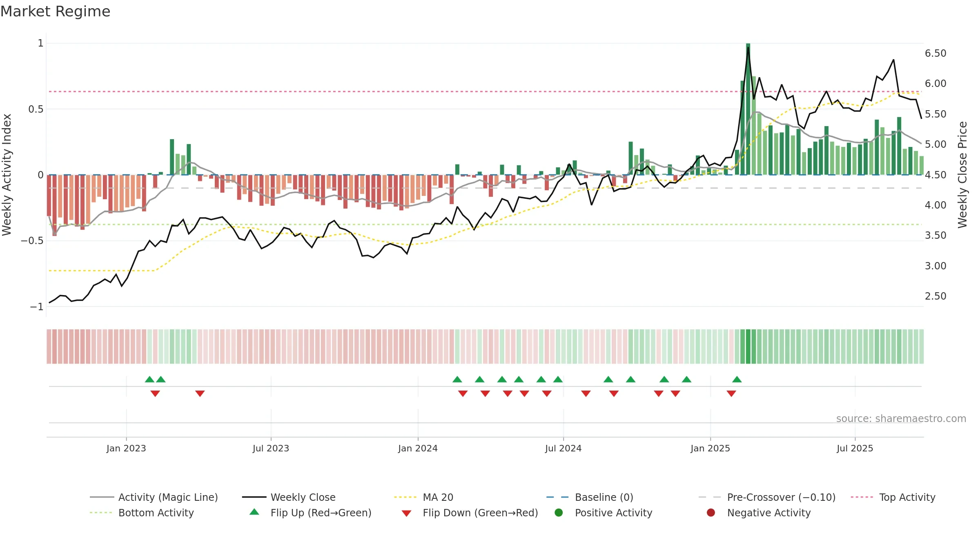Click the Flip Down (Green→Red) legend label
This screenshot has width=980, height=551.
click(x=480, y=513)
